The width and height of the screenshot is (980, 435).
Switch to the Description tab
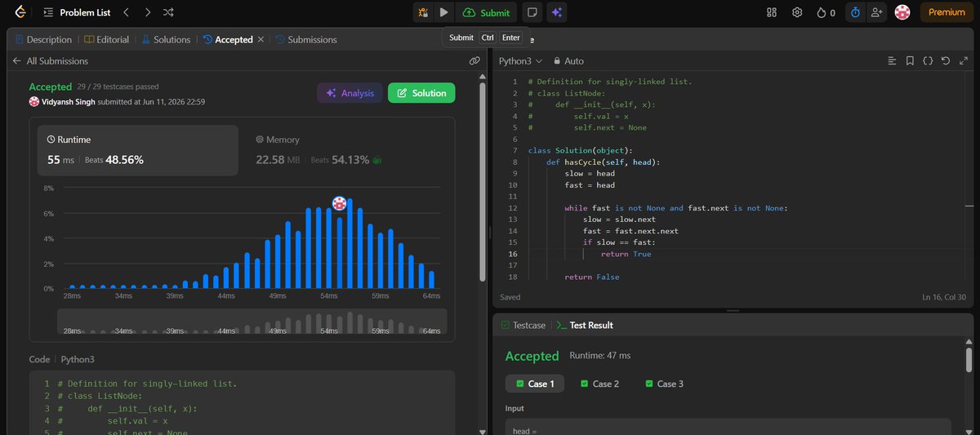[x=43, y=39]
